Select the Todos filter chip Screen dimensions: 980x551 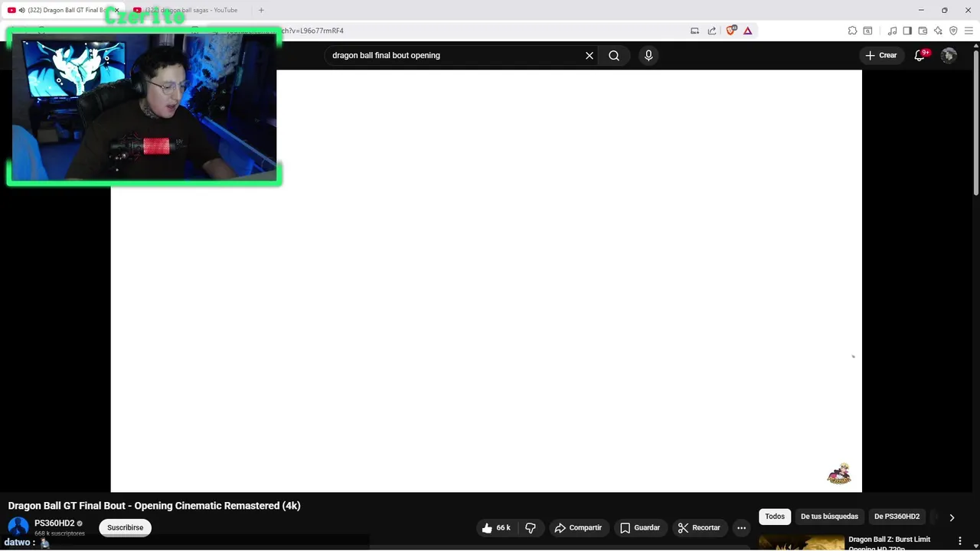(x=775, y=517)
